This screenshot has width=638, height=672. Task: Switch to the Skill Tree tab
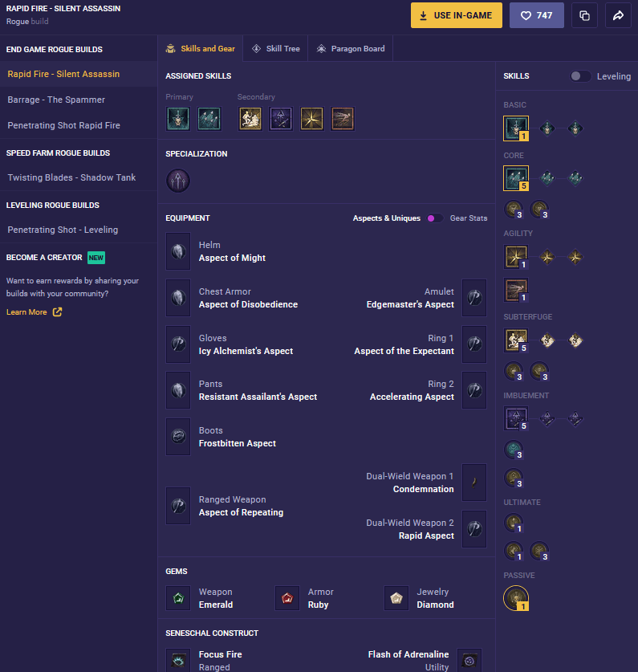pos(275,49)
